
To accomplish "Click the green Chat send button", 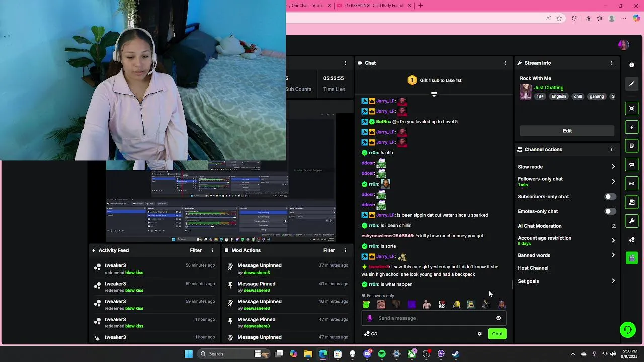I will [x=497, y=334].
